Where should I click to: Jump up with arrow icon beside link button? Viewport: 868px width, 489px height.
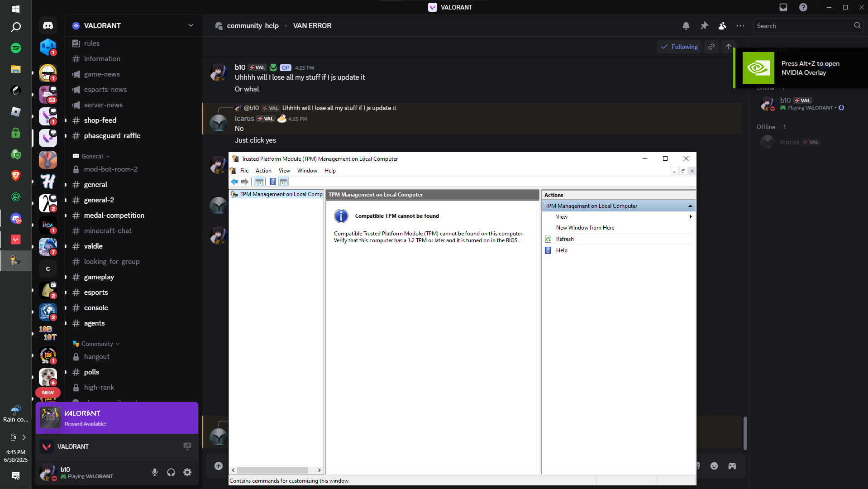click(729, 47)
